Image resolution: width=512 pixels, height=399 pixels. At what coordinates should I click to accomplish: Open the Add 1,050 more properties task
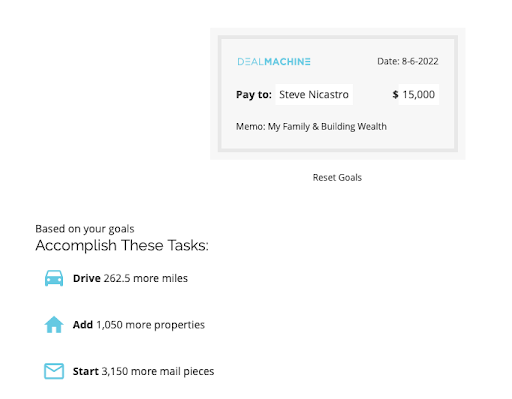coord(125,324)
